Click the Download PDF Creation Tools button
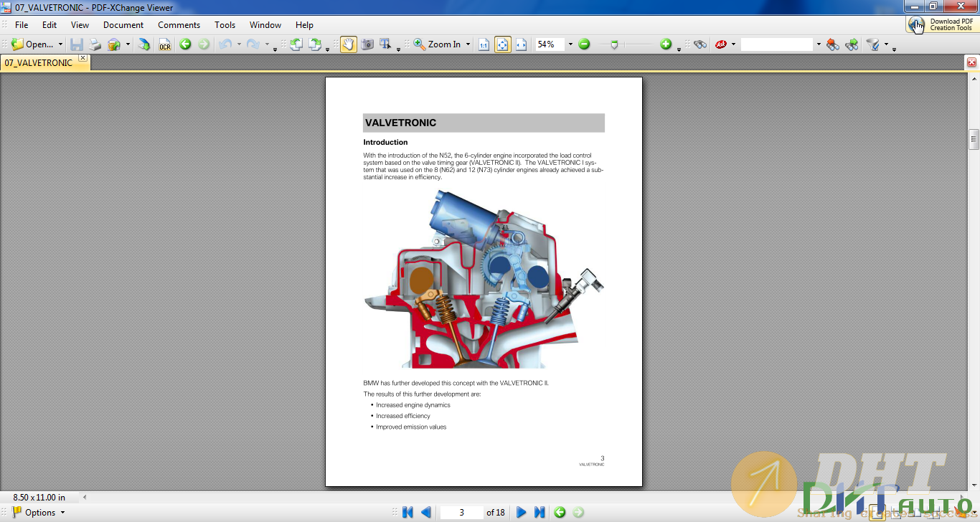 click(x=942, y=24)
